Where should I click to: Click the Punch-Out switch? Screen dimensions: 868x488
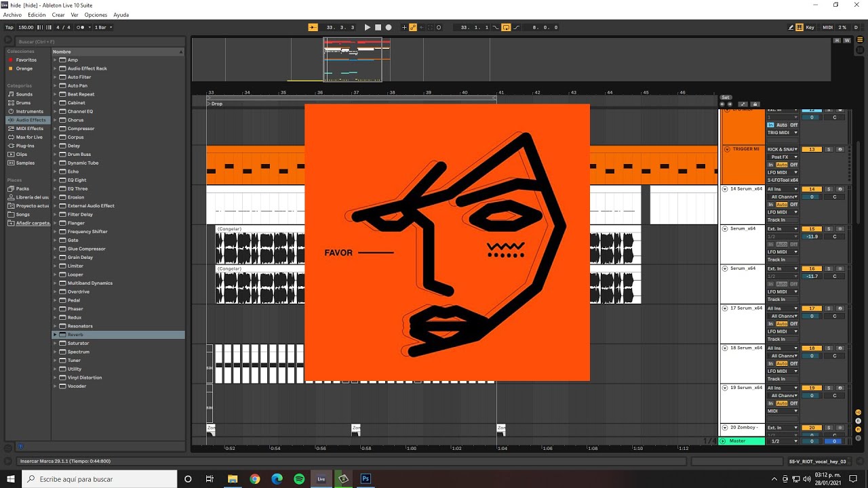516,27
